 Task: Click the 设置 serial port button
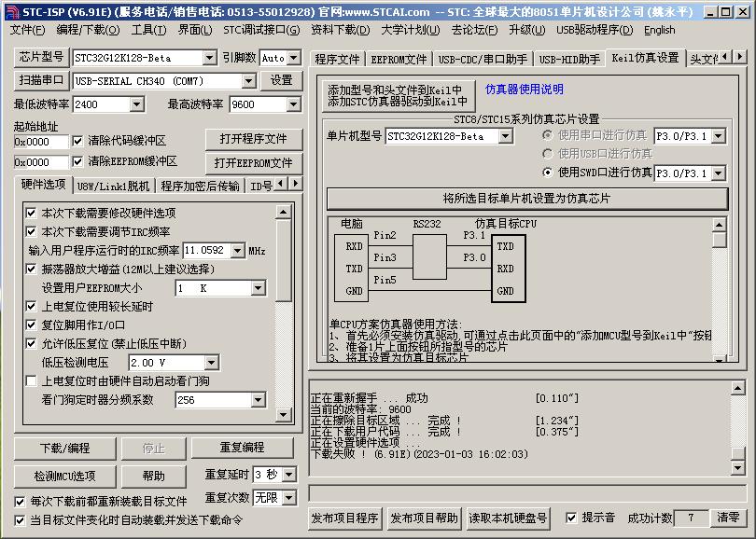click(281, 80)
